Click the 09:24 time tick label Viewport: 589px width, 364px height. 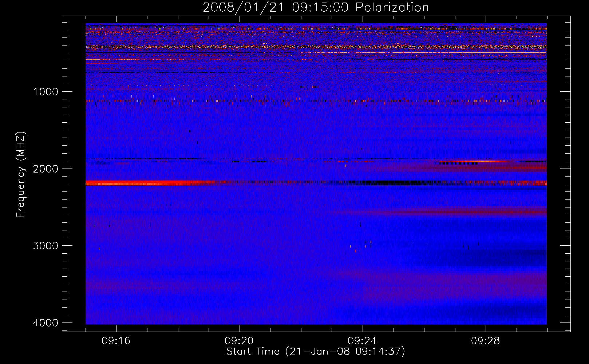[x=362, y=341]
